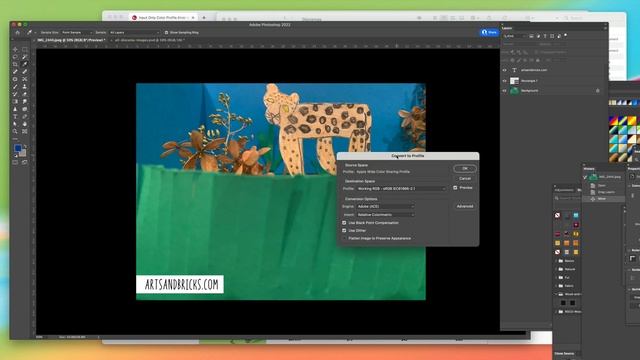Select the Open history state

click(x=603, y=185)
